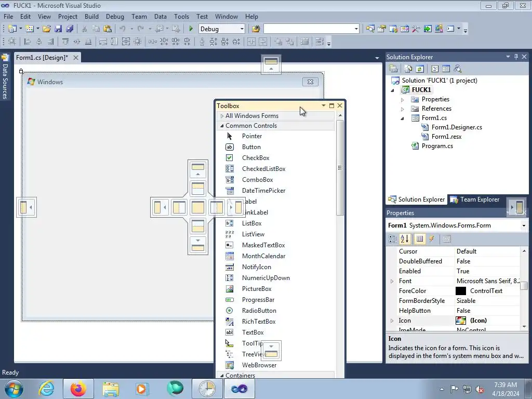Collapse the Common Controls toolbox section

[222, 126]
